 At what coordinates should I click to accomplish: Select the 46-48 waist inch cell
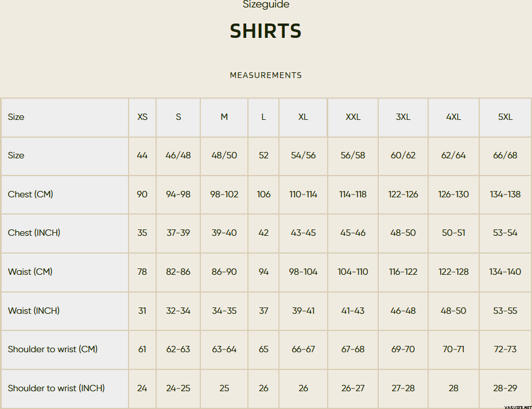pos(403,311)
